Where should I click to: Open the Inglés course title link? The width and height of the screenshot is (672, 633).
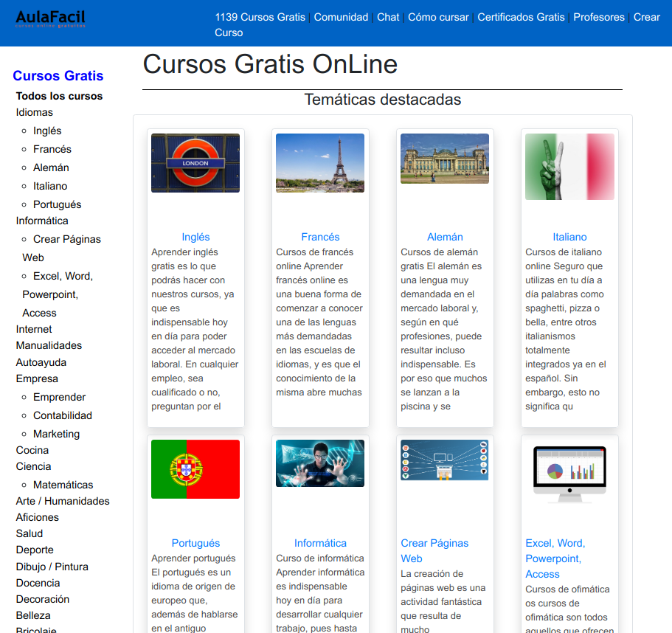[x=195, y=237]
